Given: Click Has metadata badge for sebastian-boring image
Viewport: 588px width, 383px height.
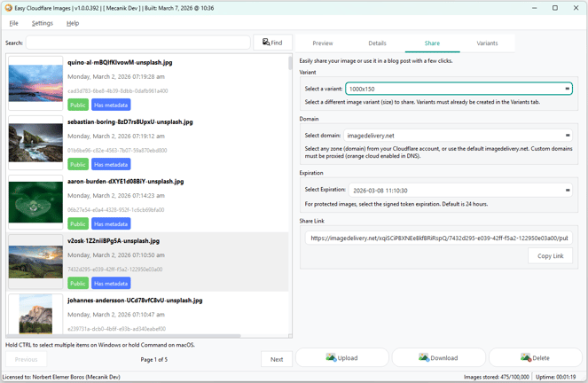Looking at the screenshot, I should point(111,165).
